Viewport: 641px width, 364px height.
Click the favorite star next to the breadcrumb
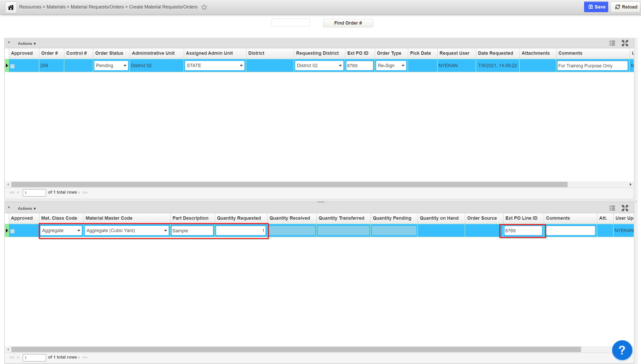(x=204, y=7)
